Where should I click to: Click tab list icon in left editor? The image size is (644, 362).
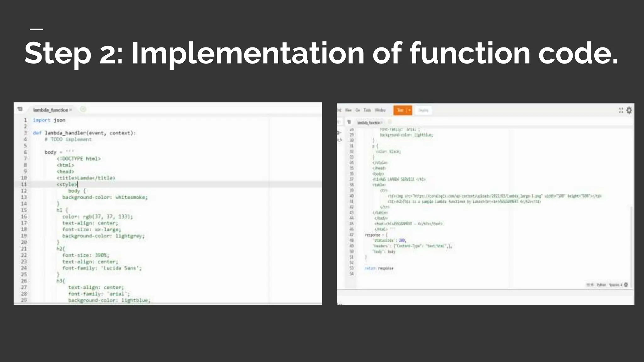pos(20,109)
